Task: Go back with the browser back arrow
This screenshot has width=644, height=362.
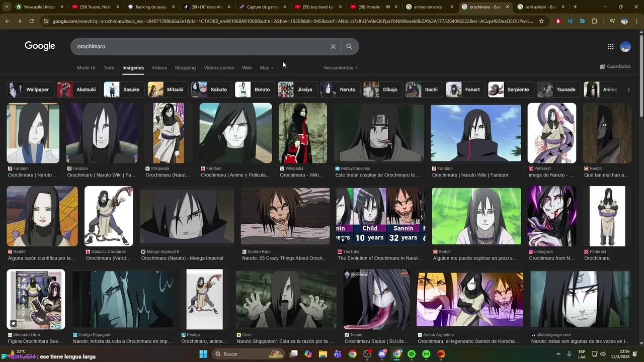Action: 7,21
